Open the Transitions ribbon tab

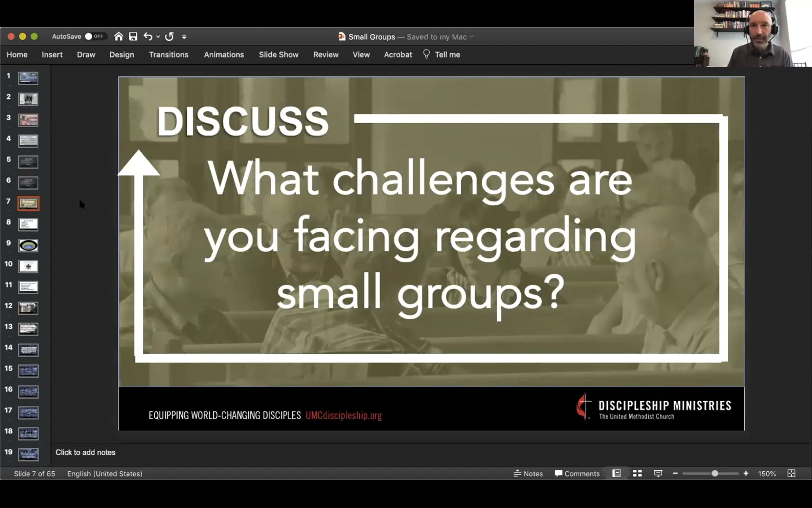coord(168,55)
